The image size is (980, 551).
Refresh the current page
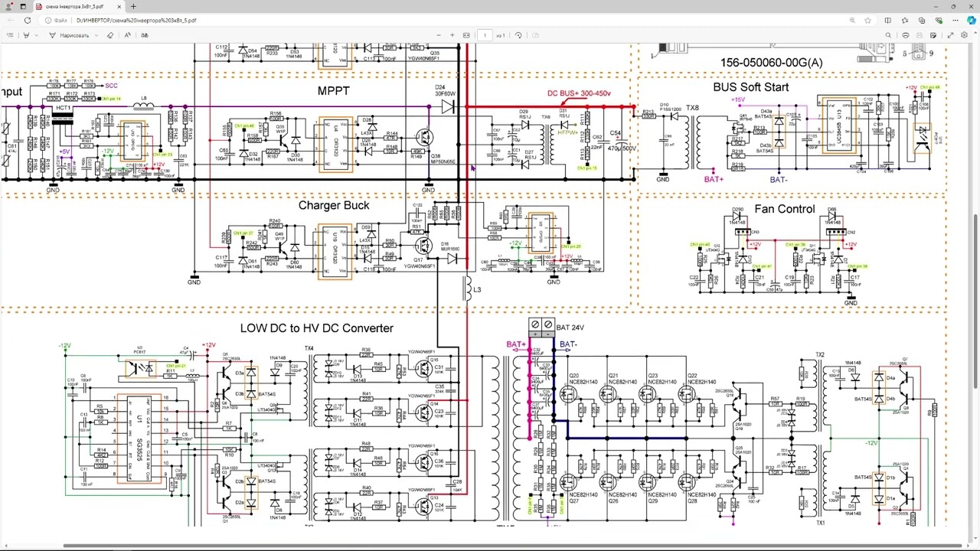point(28,21)
